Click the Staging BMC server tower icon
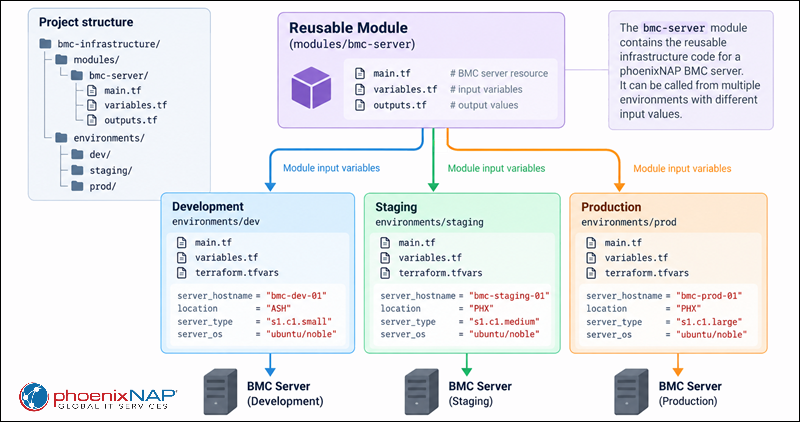 tap(421, 392)
